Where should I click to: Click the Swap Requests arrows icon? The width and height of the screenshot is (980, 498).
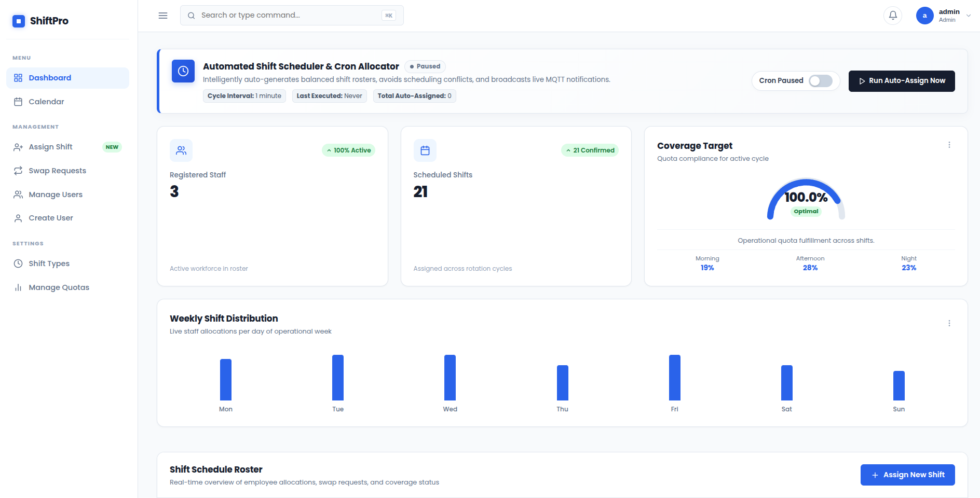(x=18, y=171)
